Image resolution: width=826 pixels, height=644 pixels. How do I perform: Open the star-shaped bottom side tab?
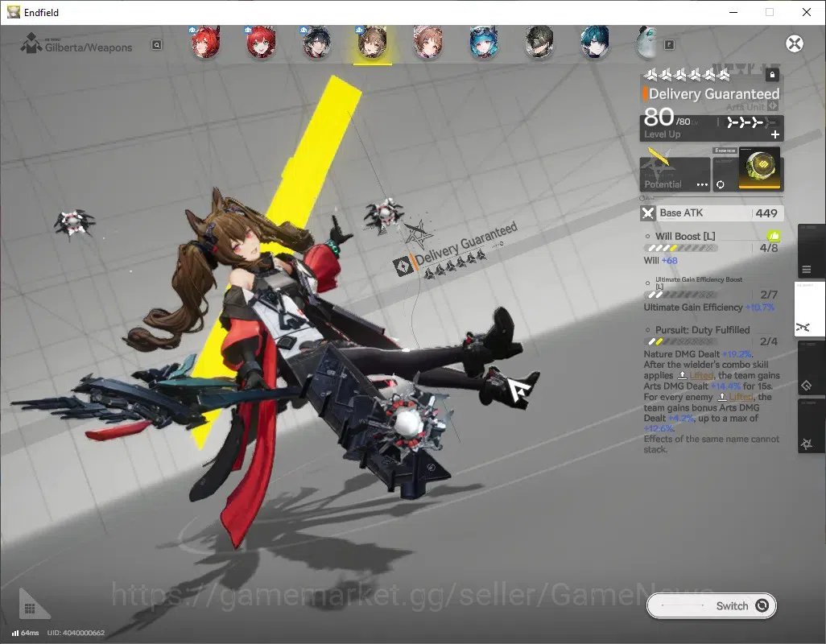pyautogui.click(x=810, y=426)
